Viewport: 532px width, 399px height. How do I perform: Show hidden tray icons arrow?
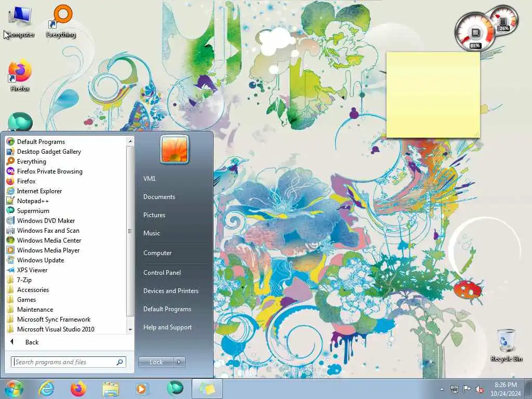pos(442,390)
